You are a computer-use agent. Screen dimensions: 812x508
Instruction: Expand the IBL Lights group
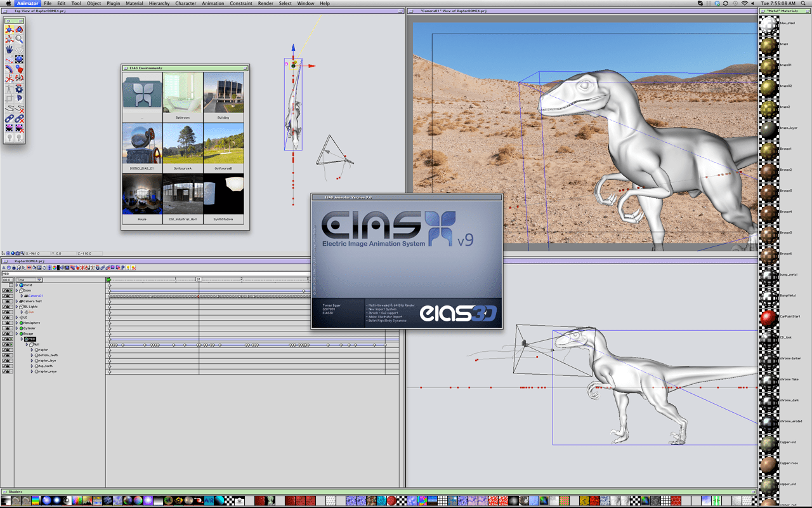pyautogui.click(x=17, y=307)
